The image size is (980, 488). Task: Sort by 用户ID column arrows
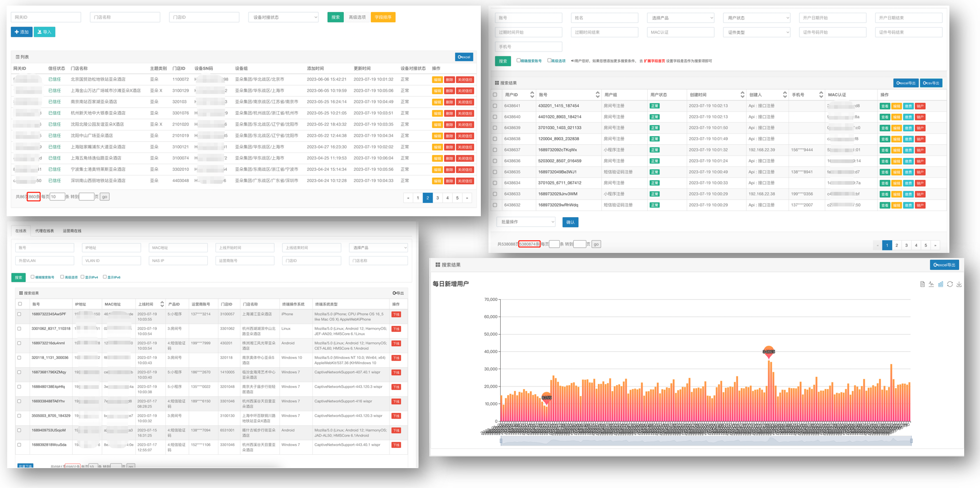click(x=532, y=95)
